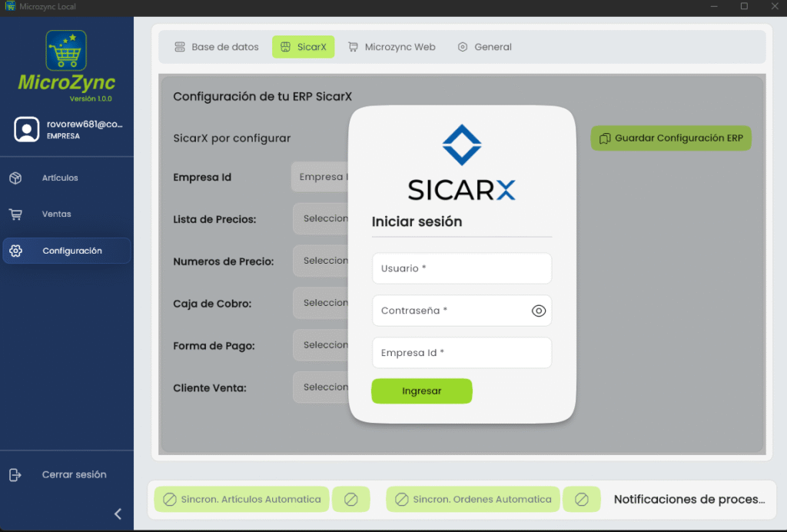
Task: Open the Microzync Web tab
Action: pos(391,47)
